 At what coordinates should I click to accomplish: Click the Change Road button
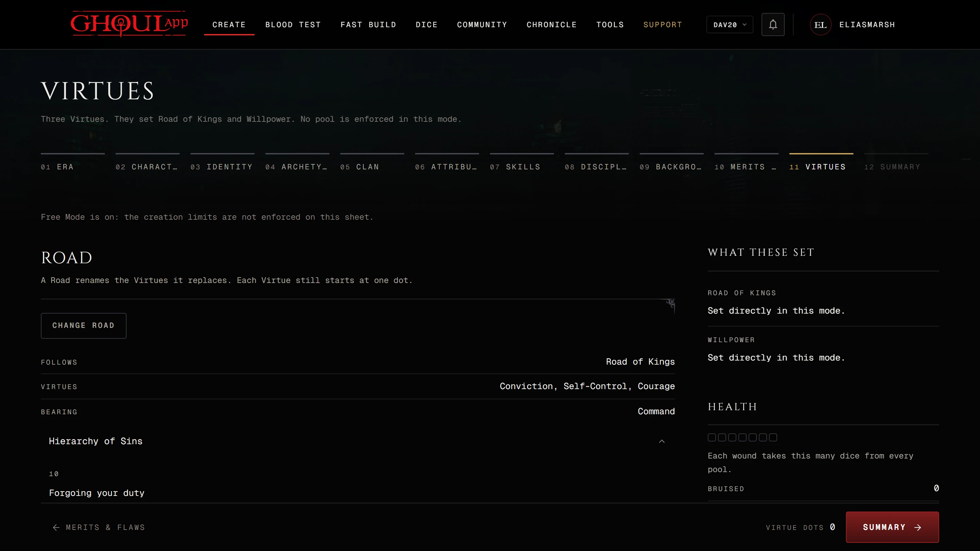point(83,325)
